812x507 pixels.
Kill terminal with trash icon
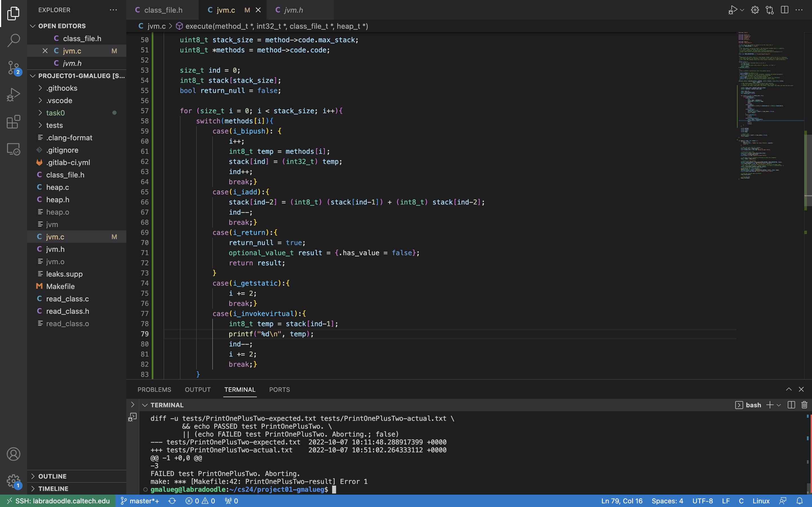804,405
